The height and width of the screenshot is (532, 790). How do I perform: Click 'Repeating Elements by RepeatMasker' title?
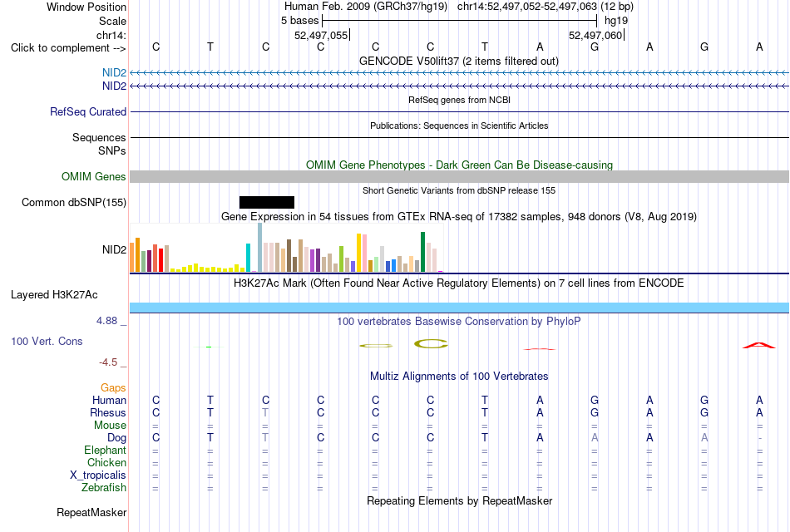click(x=459, y=500)
